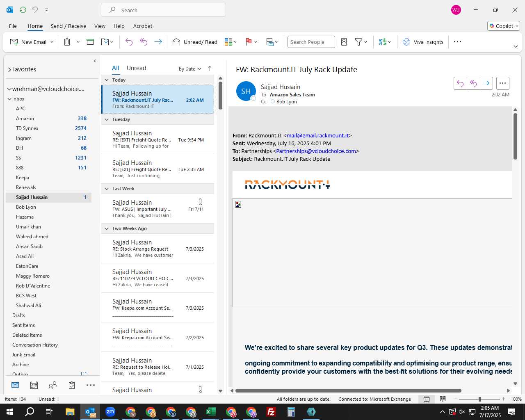Click the Follow Up flag icon
525x420 pixels.
pos(249,42)
